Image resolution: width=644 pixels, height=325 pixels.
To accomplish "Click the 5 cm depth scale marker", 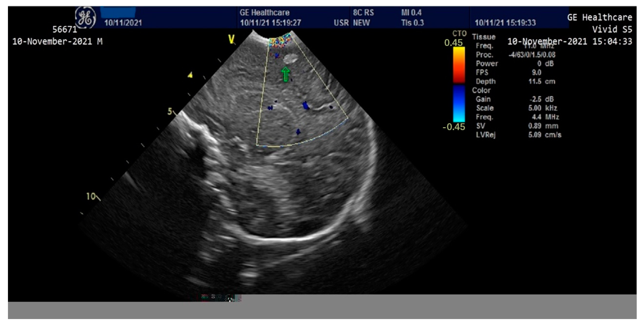I will pyautogui.click(x=170, y=111).
